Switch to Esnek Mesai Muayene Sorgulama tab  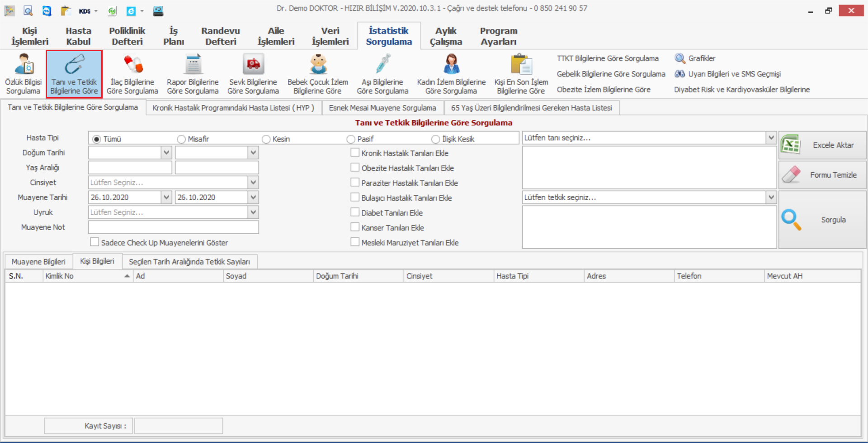click(x=382, y=108)
